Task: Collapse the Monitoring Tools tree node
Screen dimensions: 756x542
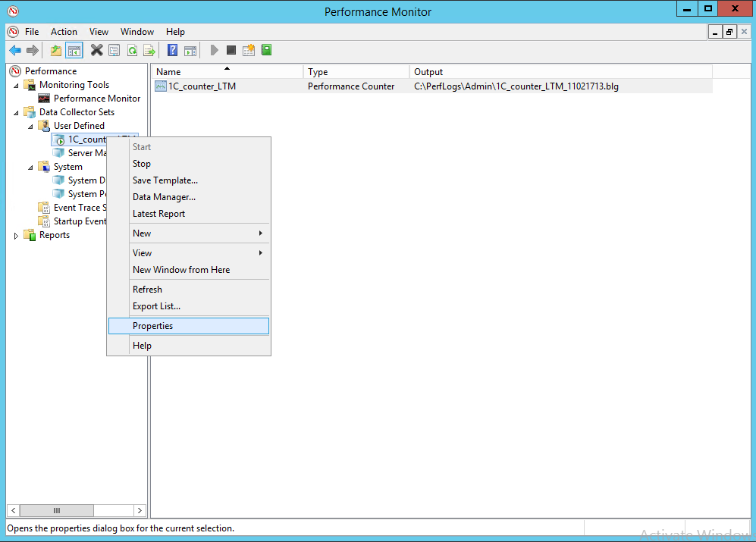Action: click(17, 85)
